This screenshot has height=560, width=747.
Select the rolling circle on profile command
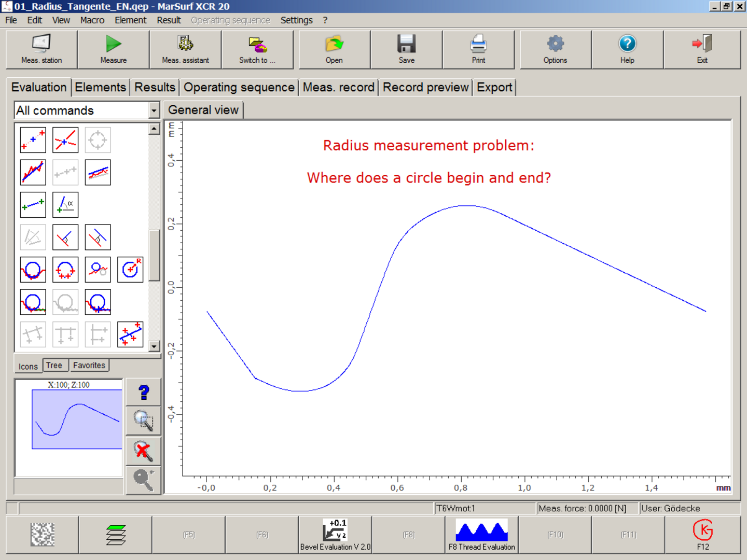point(98,270)
